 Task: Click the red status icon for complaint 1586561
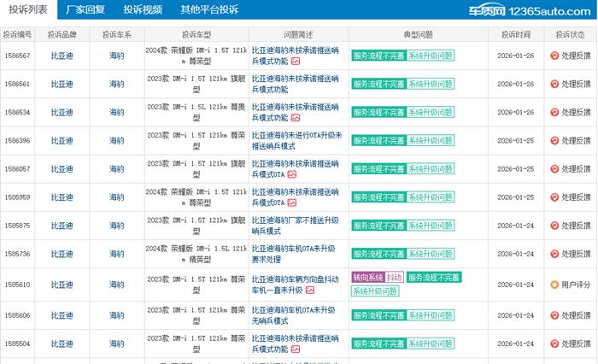(554, 85)
